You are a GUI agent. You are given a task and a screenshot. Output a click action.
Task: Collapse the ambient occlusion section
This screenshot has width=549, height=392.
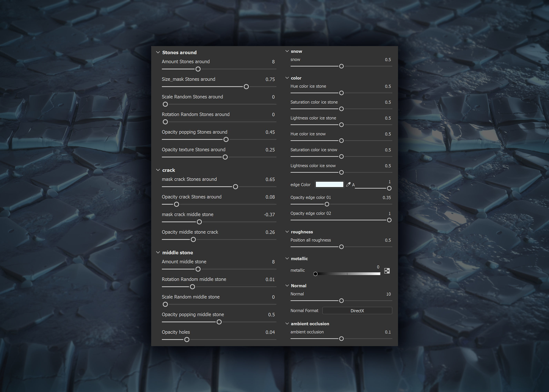point(287,324)
